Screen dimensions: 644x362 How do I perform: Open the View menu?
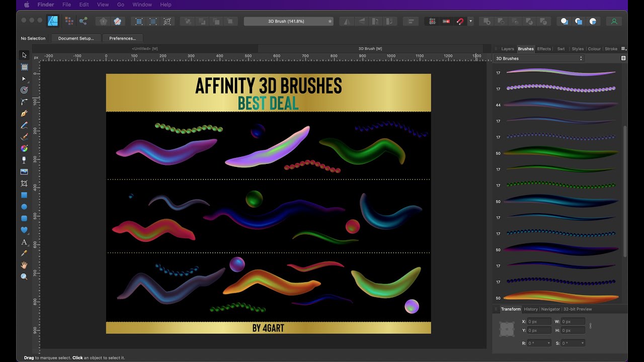(103, 5)
